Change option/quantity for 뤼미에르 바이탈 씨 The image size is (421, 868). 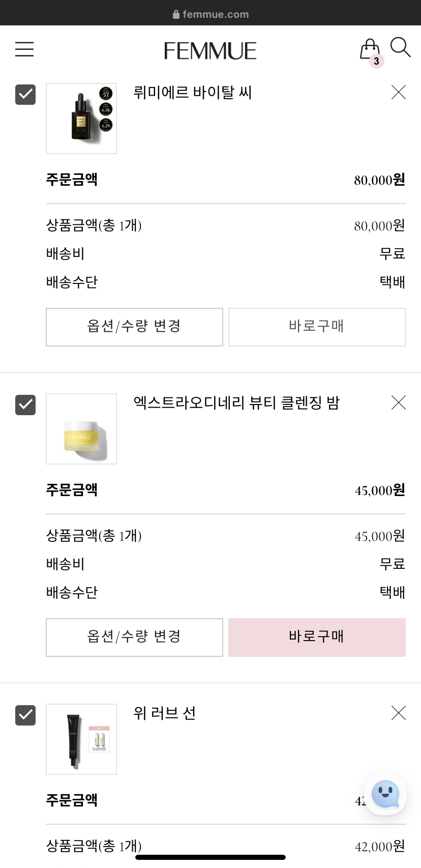click(134, 327)
